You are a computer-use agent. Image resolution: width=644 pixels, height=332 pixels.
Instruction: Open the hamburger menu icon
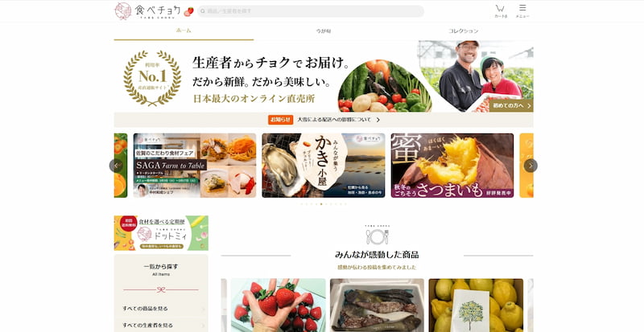pos(522,10)
